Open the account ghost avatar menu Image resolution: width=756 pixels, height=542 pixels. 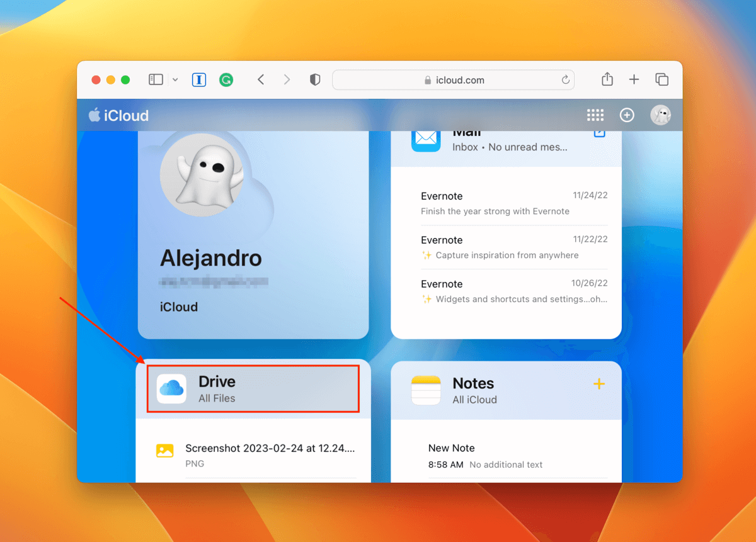pyautogui.click(x=660, y=115)
